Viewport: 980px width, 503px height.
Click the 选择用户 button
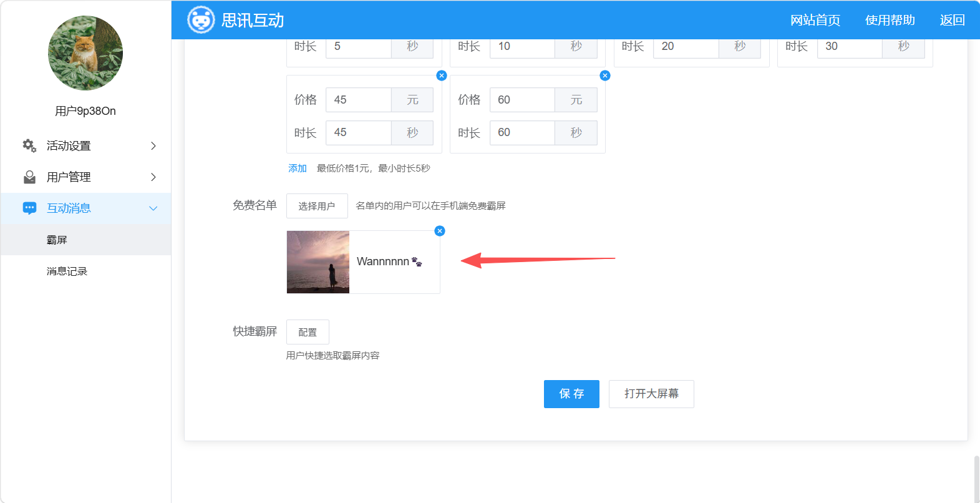click(x=317, y=206)
